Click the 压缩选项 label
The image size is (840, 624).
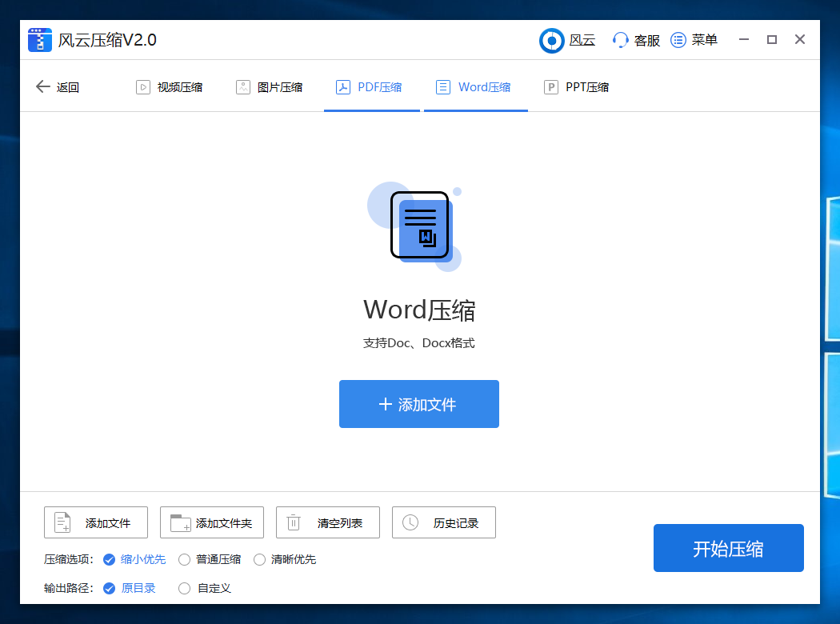69,560
